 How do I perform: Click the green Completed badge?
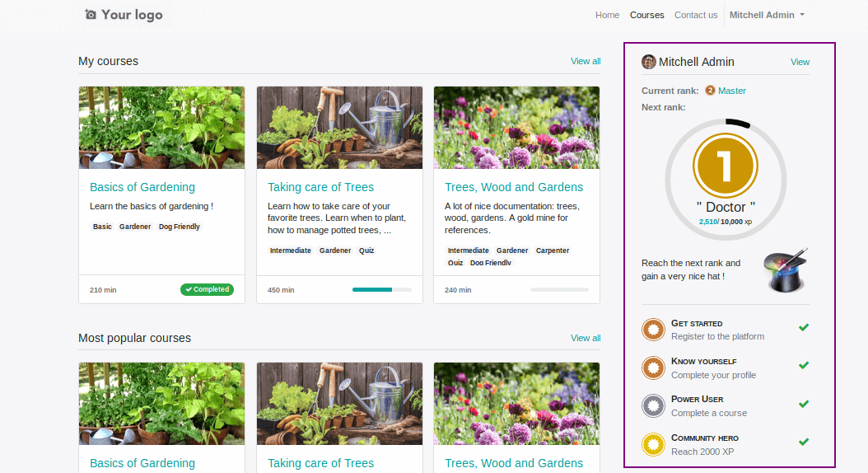coord(207,289)
